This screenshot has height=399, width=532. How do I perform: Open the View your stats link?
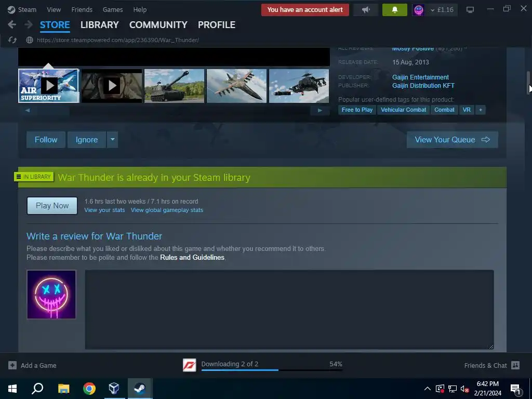coord(104,210)
